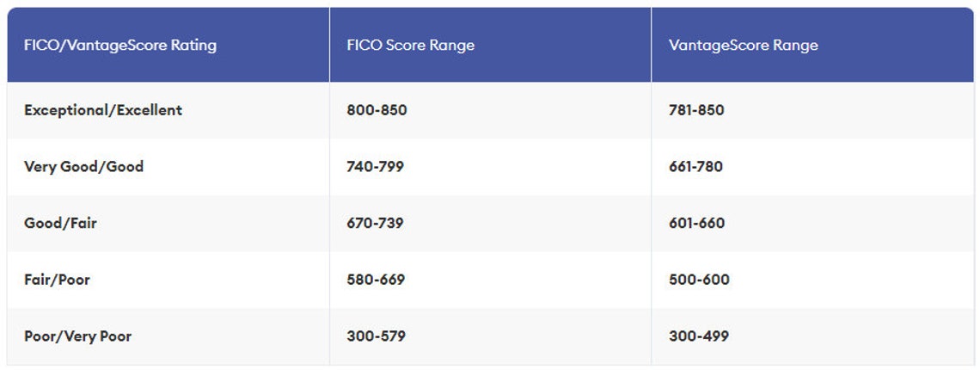Select the Fair/Poor rating cell
This screenshot has width=980, height=370.
(x=168, y=280)
